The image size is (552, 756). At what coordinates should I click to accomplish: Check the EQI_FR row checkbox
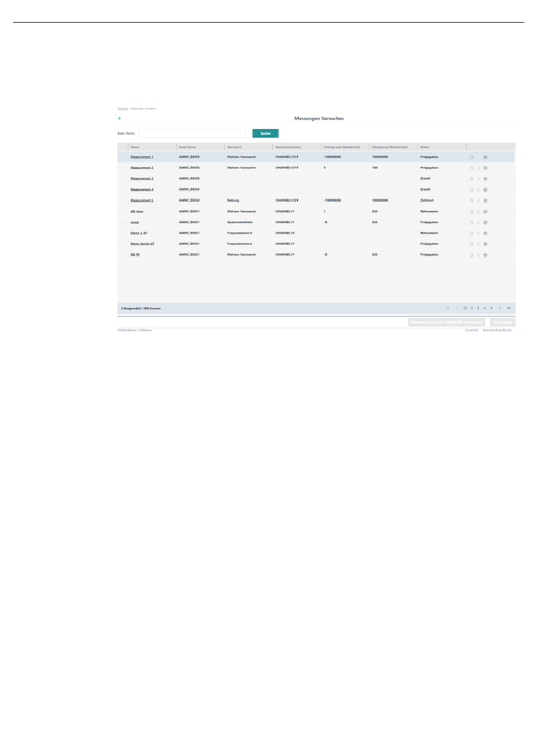(x=123, y=255)
